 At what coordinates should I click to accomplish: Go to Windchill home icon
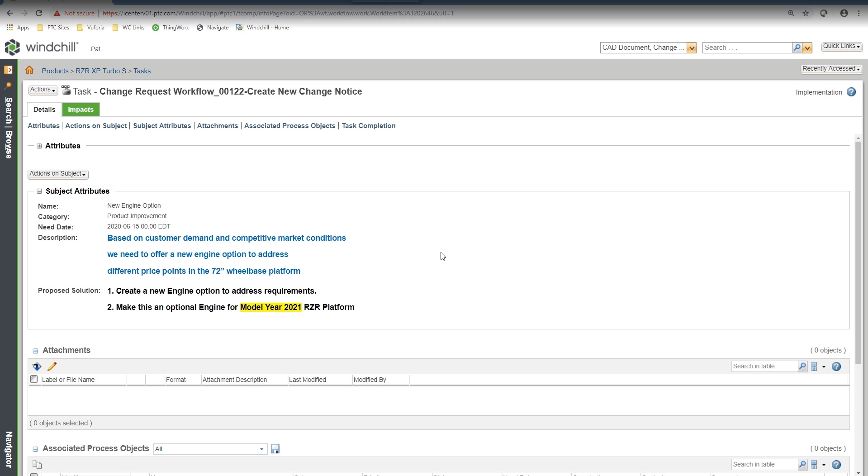[x=29, y=70]
